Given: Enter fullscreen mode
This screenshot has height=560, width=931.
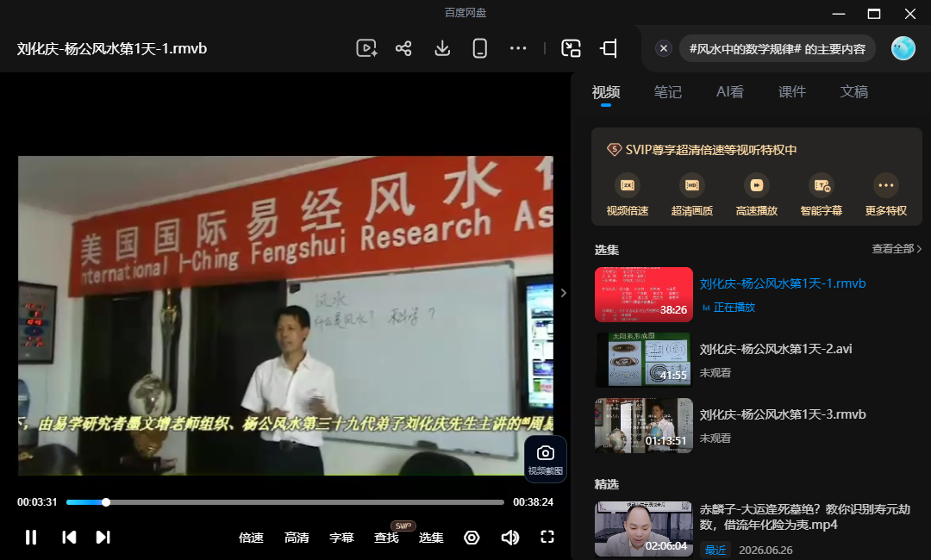Looking at the screenshot, I should tap(547, 538).
